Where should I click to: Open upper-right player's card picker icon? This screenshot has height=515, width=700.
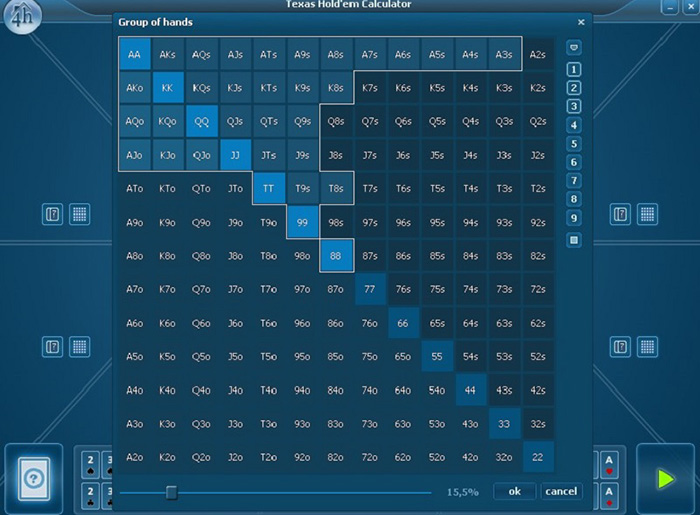pos(620,215)
